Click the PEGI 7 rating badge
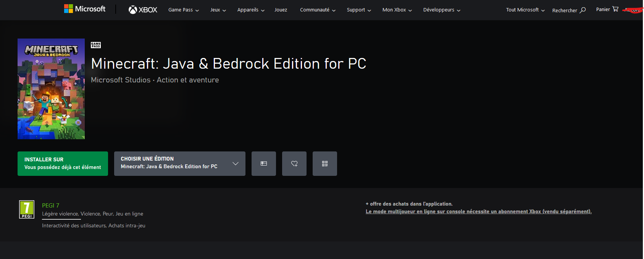The width and height of the screenshot is (644, 259). point(27,209)
